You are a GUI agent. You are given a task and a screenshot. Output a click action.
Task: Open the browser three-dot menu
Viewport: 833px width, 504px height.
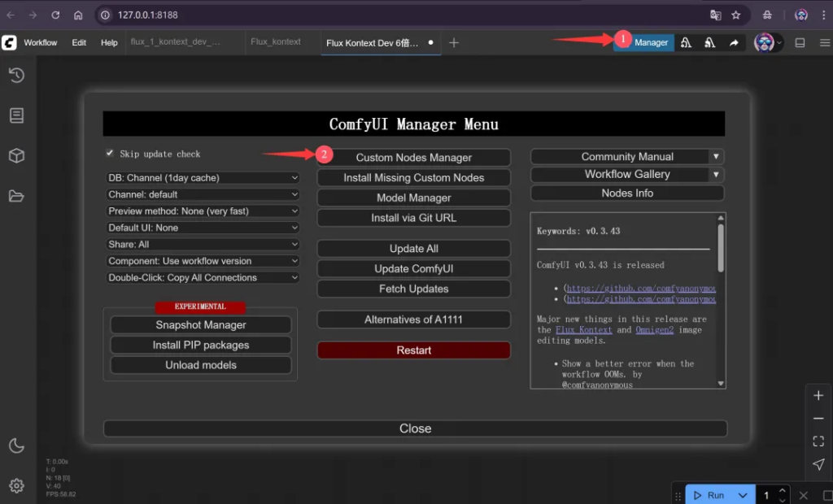tap(823, 15)
